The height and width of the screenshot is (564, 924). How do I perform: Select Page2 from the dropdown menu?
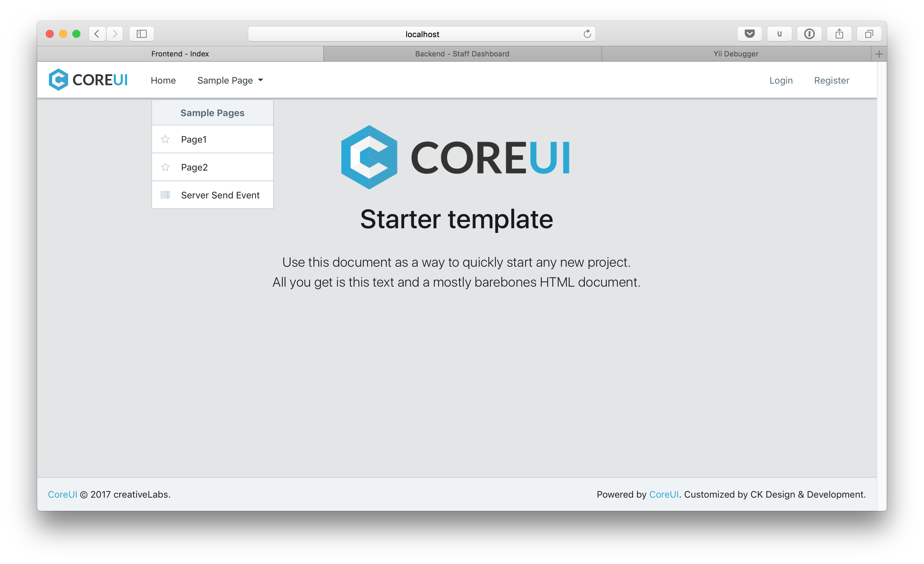[x=213, y=167]
